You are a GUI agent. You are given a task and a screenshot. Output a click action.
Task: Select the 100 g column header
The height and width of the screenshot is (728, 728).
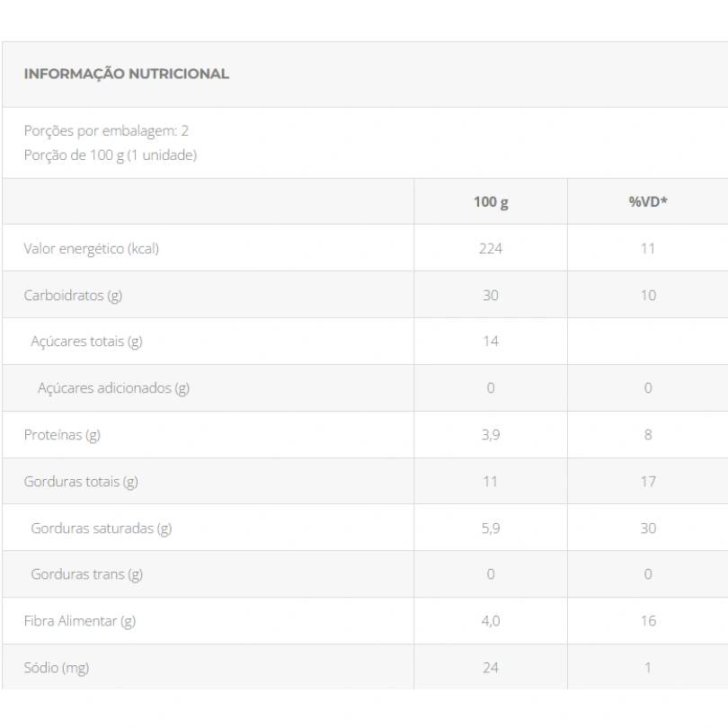pyautogui.click(x=491, y=202)
